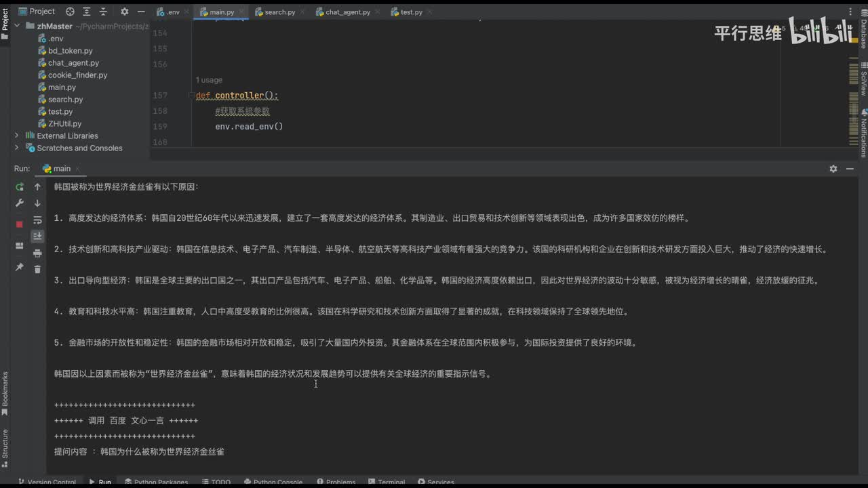Click the '1 usage' hint above controller

pos(209,80)
